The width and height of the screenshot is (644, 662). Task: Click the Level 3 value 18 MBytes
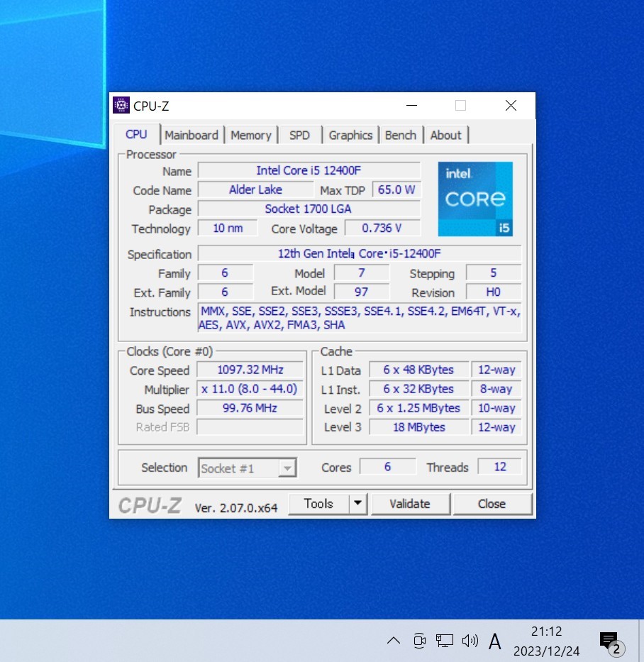tap(418, 427)
